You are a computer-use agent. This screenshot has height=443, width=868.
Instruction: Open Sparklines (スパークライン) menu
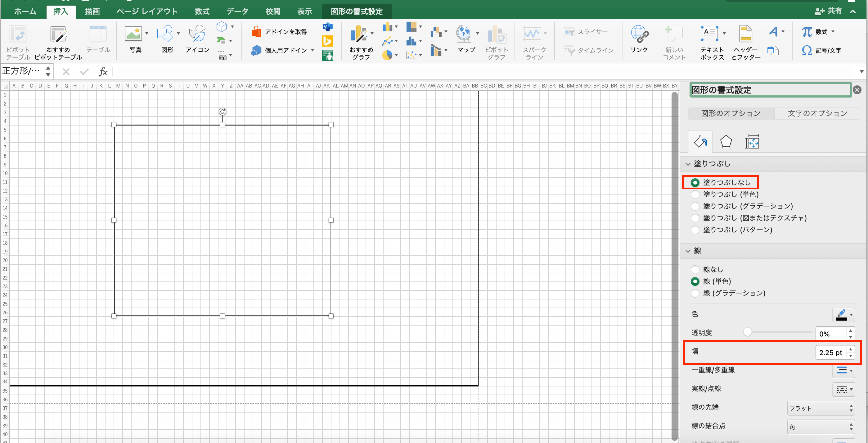pyautogui.click(x=534, y=43)
